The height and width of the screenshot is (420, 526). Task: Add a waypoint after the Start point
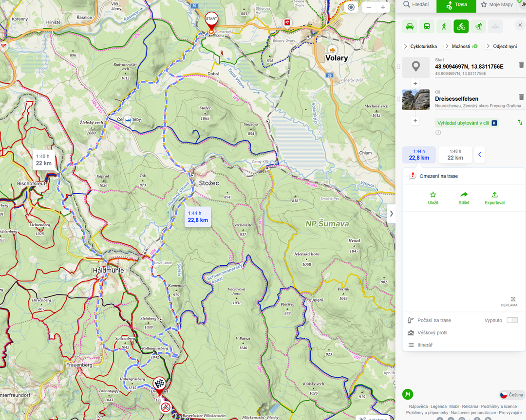415,83
